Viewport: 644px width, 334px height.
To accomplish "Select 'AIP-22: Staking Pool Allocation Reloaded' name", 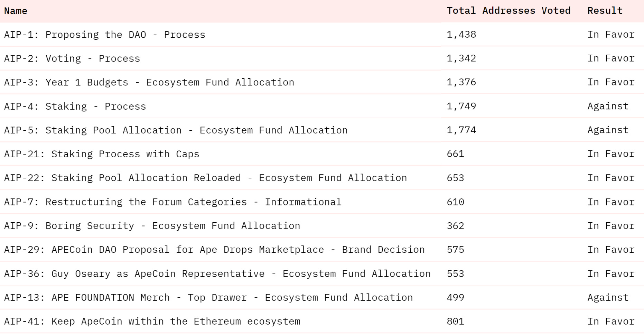I will click(x=206, y=178).
